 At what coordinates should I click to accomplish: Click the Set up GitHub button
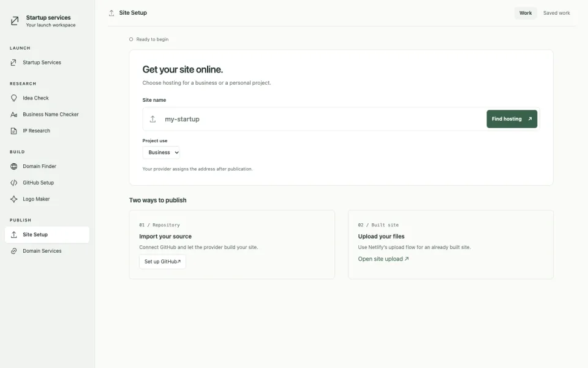coord(162,262)
